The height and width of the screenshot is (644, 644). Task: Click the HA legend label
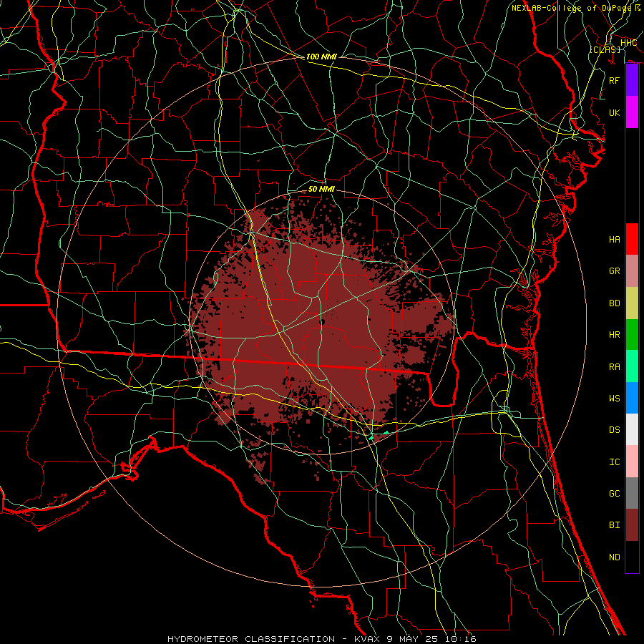pos(615,239)
